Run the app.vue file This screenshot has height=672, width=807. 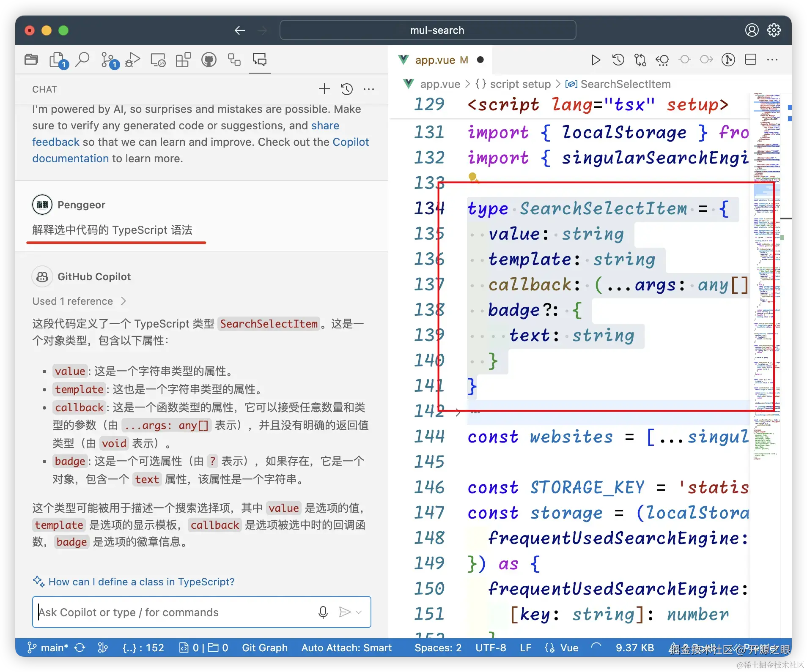pyautogui.click(x=596, y=60)
